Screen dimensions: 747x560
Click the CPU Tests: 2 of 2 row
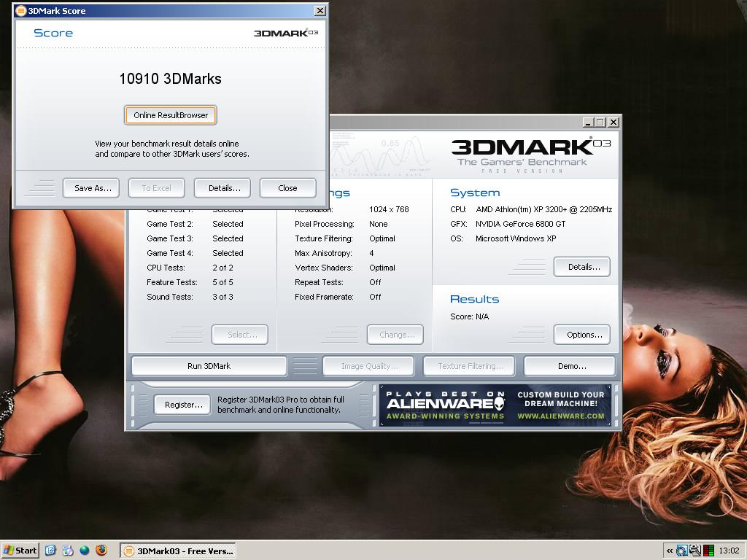pos(190,268)
